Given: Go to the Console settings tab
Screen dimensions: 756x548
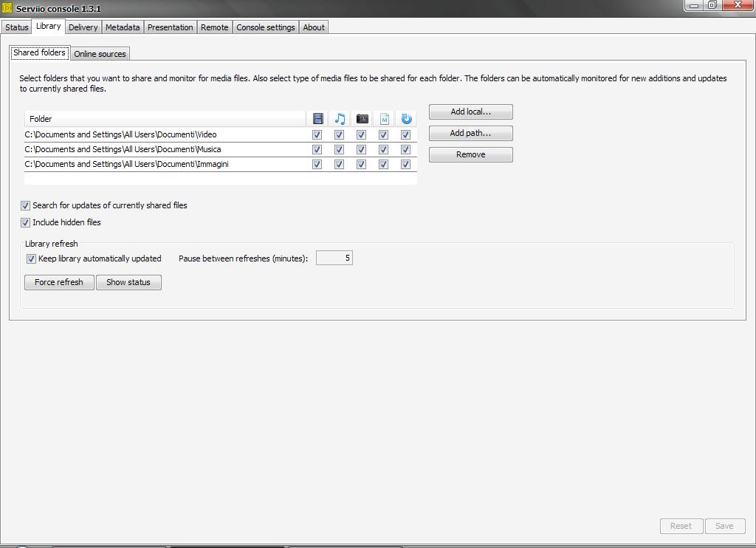Looking at the screenshot, I should point(265,27).
